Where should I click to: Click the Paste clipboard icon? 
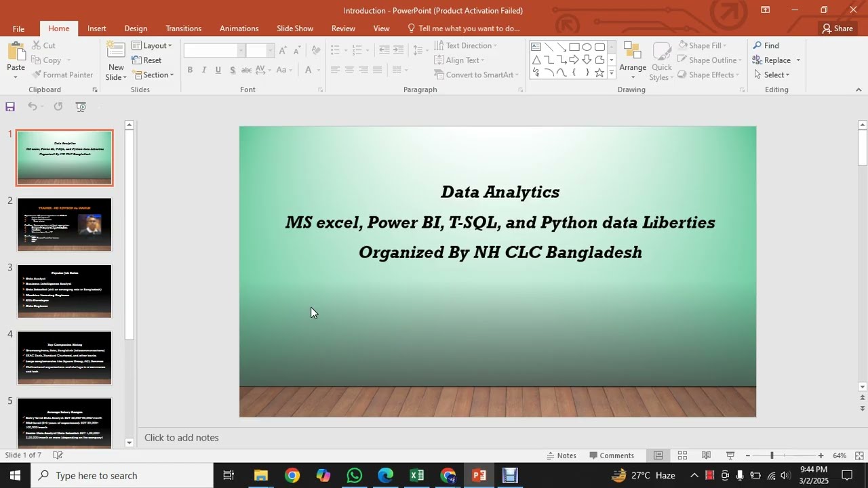tap(16, 52)
